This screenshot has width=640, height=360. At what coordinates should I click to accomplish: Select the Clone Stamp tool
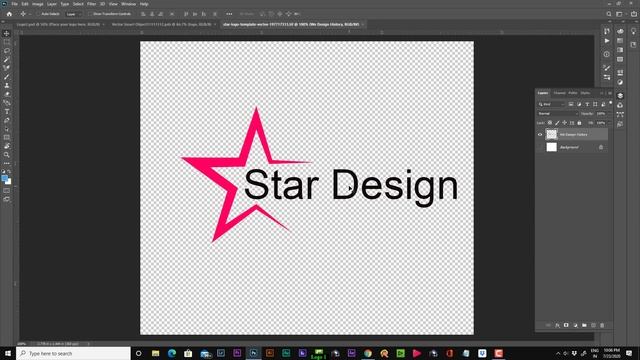pyautogui.click(x=7, y=85)
